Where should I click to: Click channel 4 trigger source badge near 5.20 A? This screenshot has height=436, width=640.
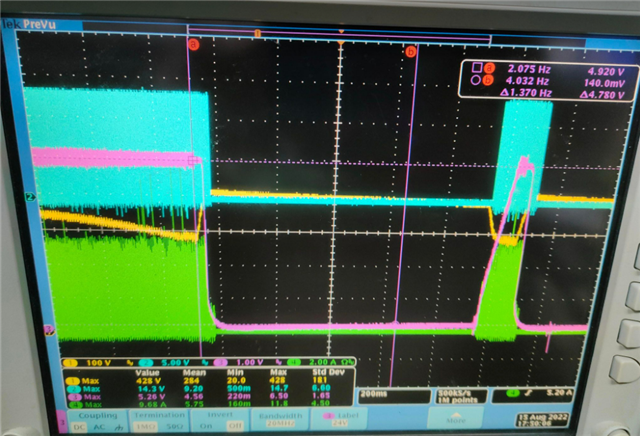coord(513,394)
